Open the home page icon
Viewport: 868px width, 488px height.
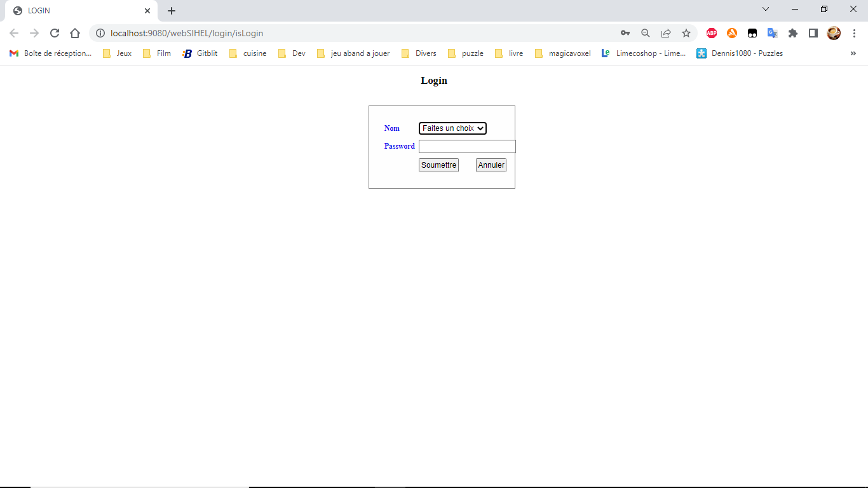75,33
